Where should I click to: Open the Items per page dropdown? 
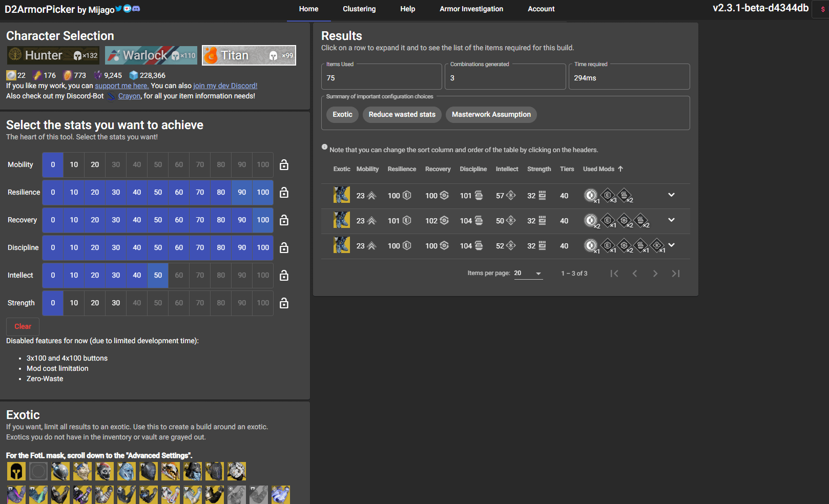pyautogui.click(x=528, y=274)
